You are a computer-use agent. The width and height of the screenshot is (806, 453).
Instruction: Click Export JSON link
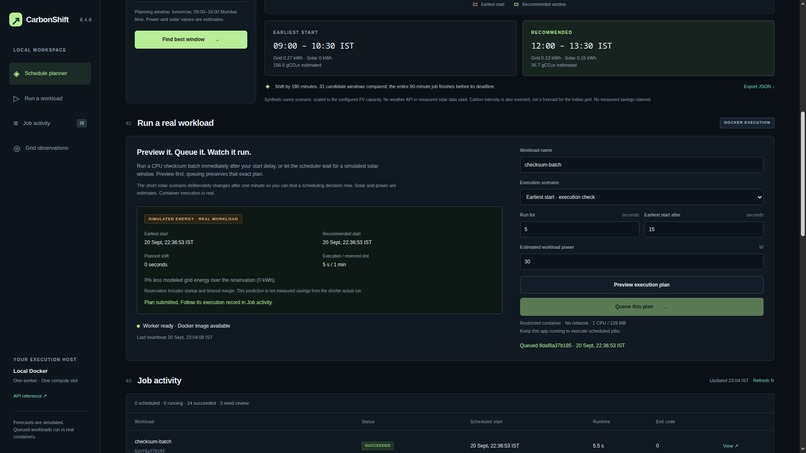tap(759, 86)
